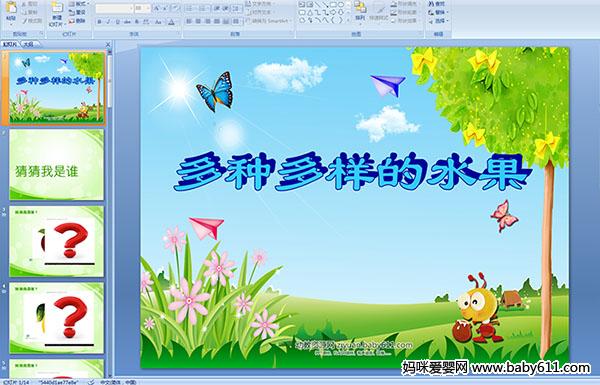Click the Copy button in the clipboard group

(30, 13)
